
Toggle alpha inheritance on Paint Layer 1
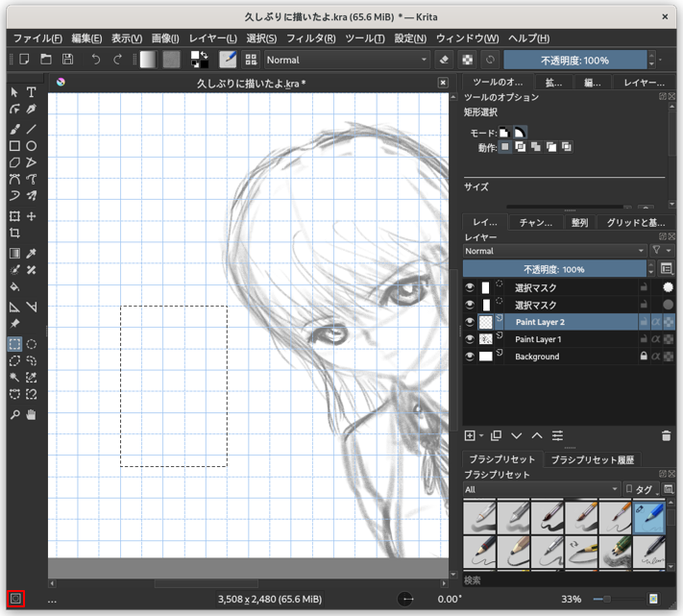point(656,339)
